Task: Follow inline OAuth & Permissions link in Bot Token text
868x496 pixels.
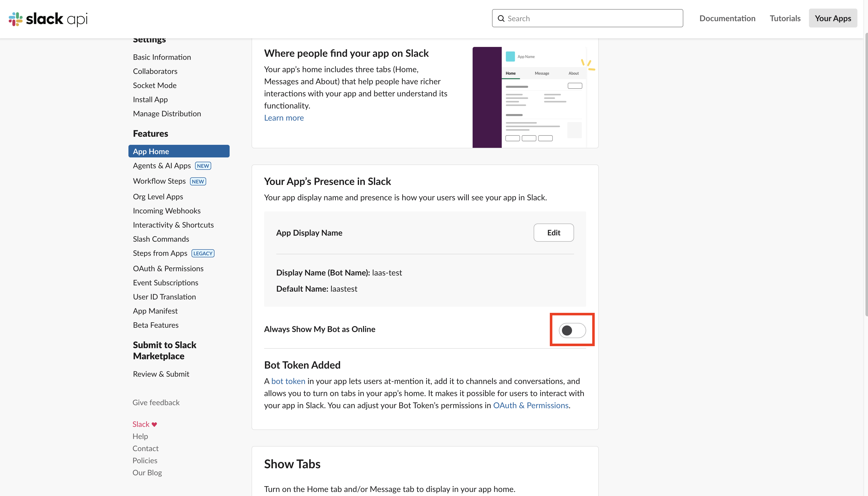Action: (x=531, y=405)
